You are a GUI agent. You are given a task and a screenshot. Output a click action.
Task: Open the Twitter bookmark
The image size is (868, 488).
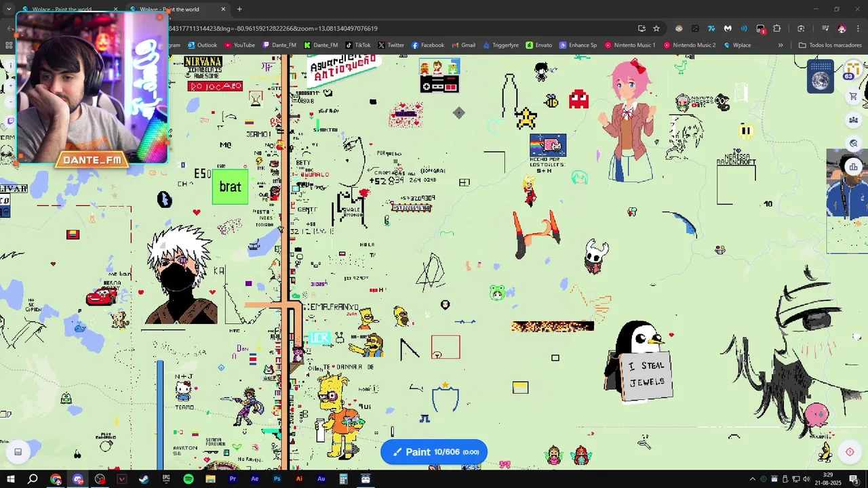[391, 45]
